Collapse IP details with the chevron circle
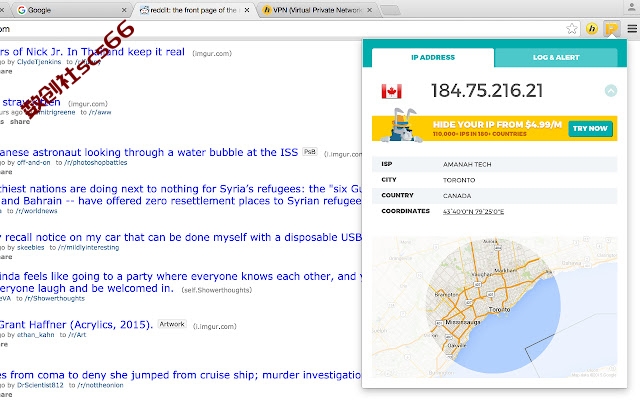The width and height of the screenshot is (640, 400). 611,91
